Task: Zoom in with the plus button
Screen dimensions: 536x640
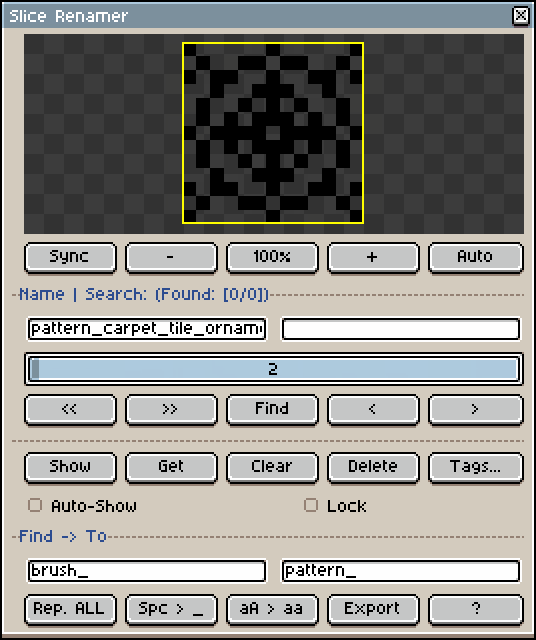Action: click(373, 257)
